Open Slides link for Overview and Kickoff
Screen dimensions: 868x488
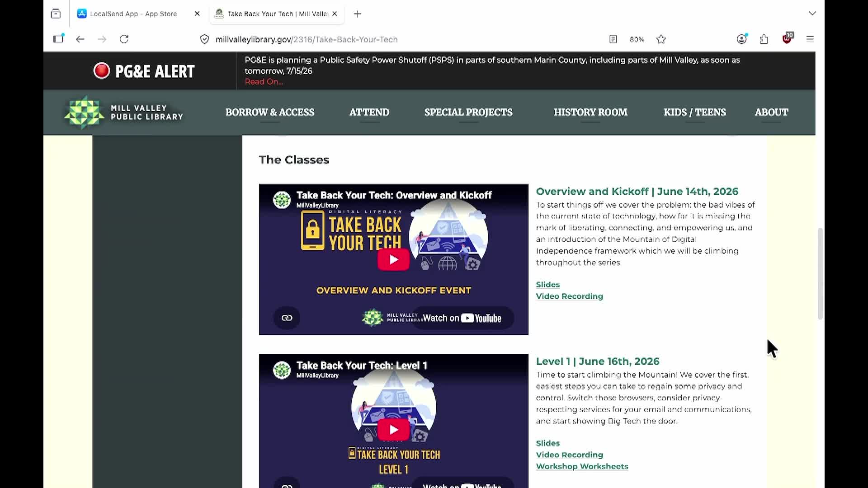(548, 285)
